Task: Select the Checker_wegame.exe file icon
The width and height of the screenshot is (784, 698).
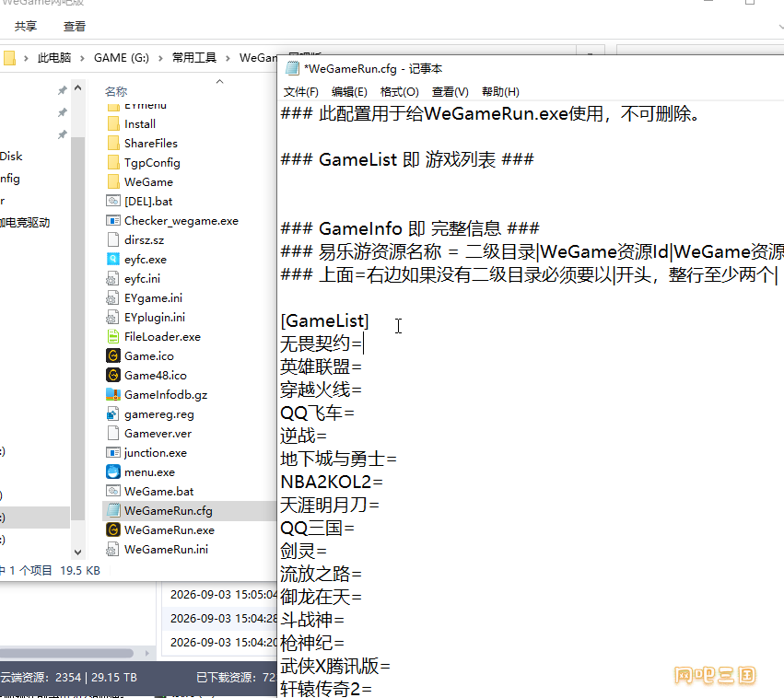Action: click(x=113, y=221)
